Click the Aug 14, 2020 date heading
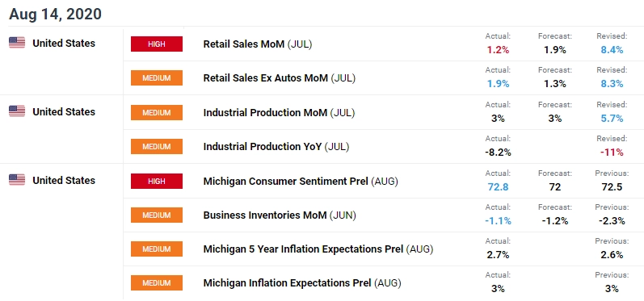 (x=56, y=15)
